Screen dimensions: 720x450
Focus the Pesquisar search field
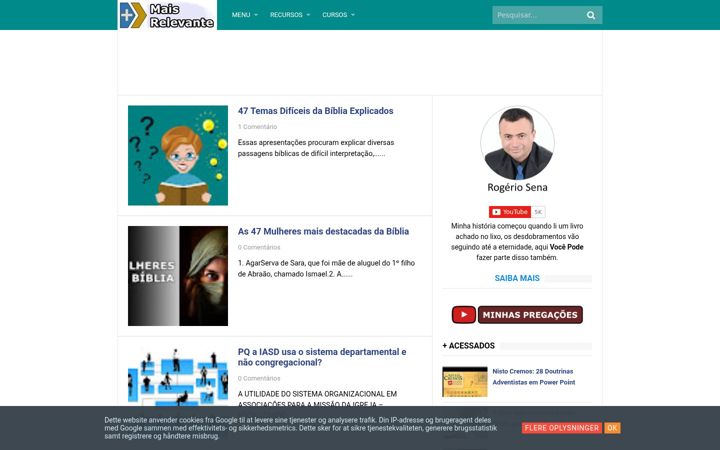point(538,15)
